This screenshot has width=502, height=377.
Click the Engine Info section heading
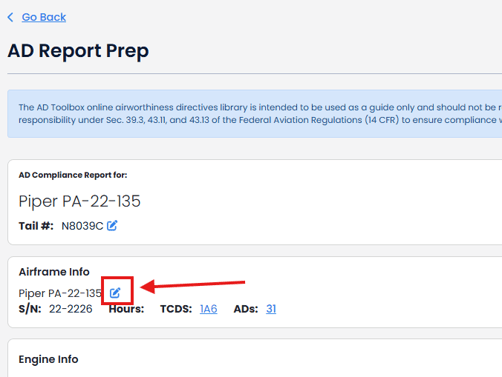click(x=48, y=359)
